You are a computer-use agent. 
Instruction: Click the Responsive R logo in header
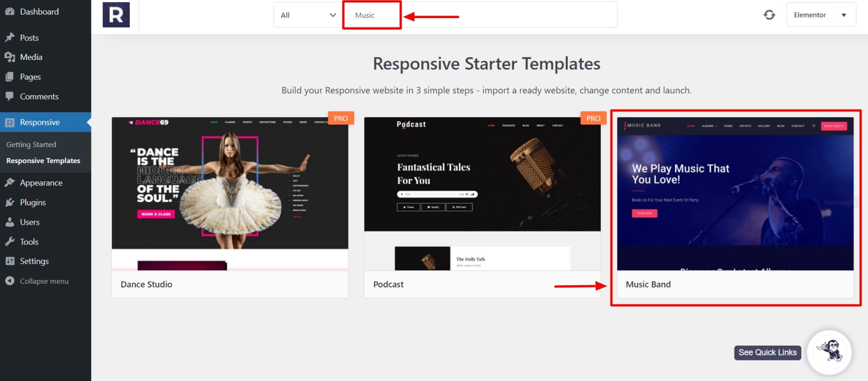(116, 15)
